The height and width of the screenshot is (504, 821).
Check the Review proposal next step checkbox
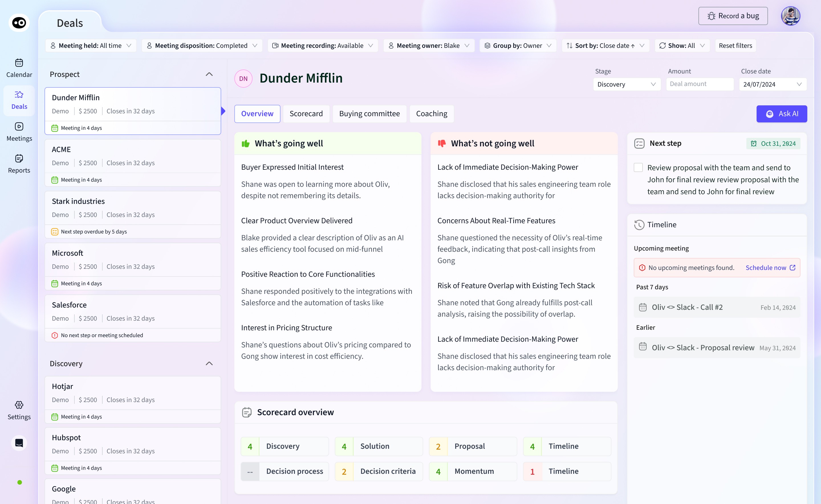pos(638,167)
